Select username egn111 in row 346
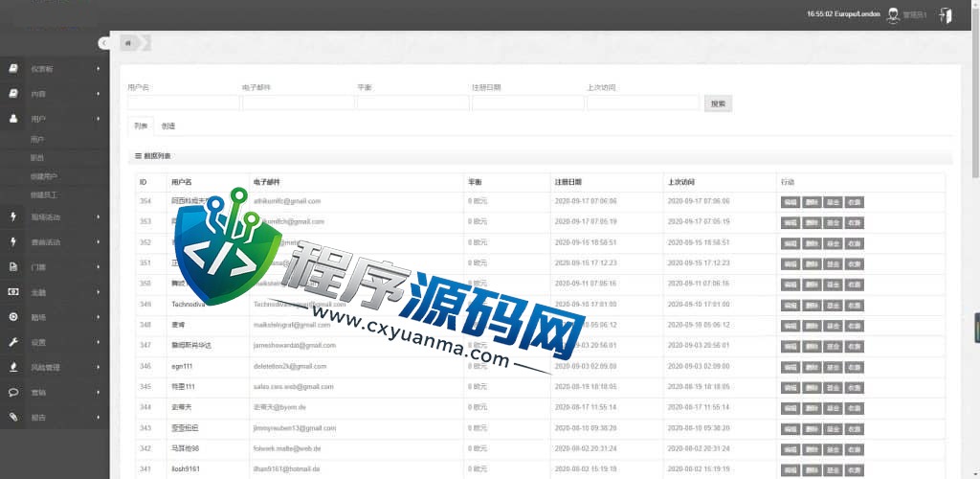 182,366
